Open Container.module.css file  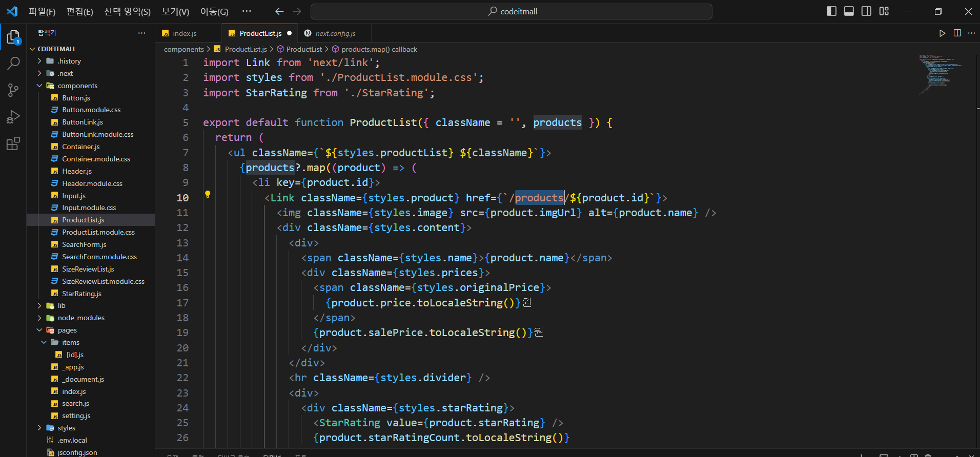click(91, 159)
